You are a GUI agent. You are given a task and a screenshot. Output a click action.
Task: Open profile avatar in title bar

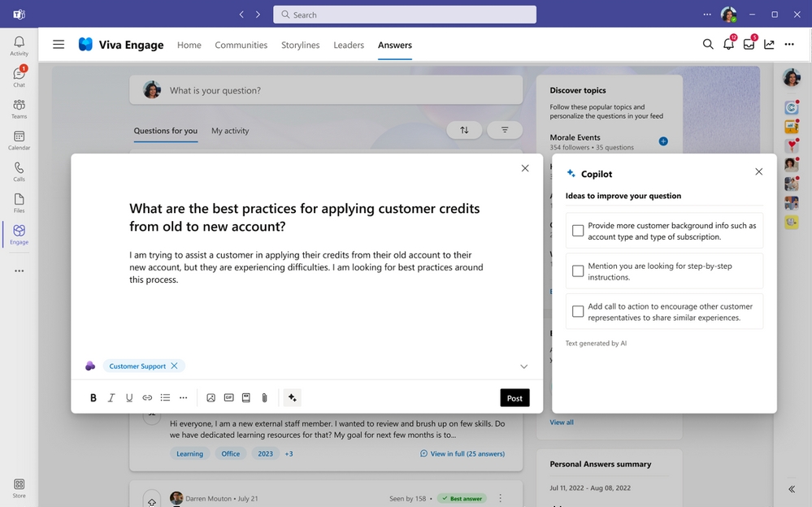[x=728, y=15]
